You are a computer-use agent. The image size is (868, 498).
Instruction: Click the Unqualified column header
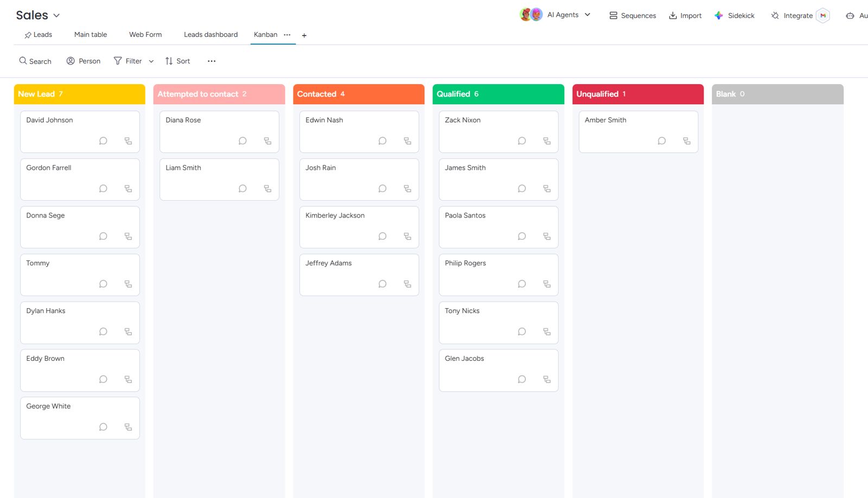638,94
